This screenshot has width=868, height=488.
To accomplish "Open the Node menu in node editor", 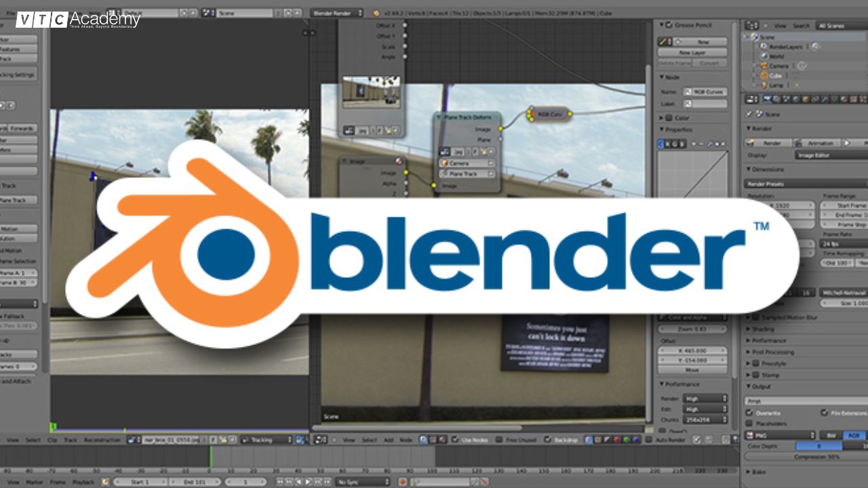I will pyautogui.click(x=406, y=440).
